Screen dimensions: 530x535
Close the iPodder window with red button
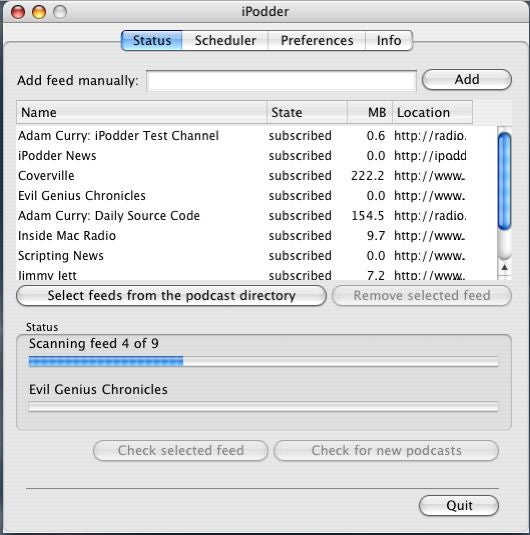[18, 12]
